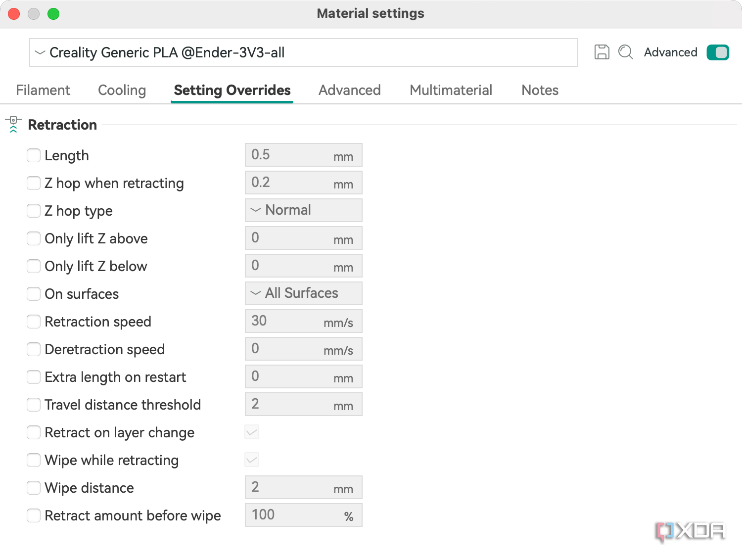Click the Retraction speed 30 mm/s field
Image resolution: width=742 pixels, height=560 pixels.
[x=304, y=321]
